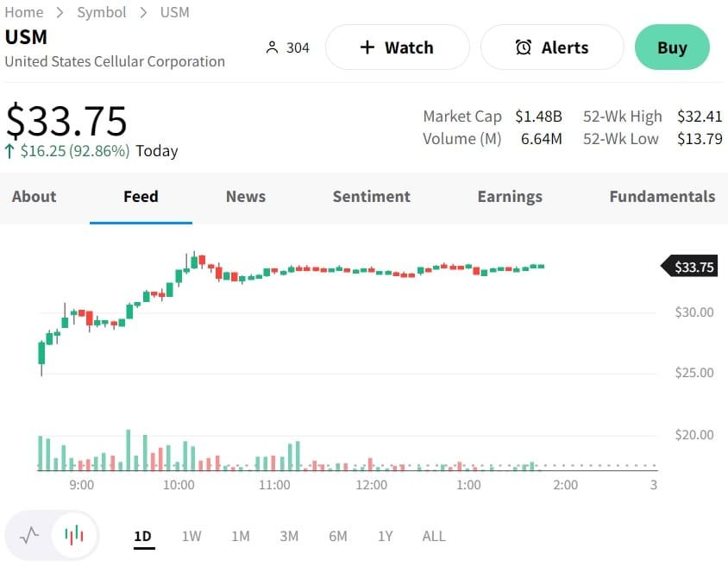This screenshot has height=567, width=728.
Task: Select the 1W chart range
Action: pyautogui.click(x=191, y=536)
